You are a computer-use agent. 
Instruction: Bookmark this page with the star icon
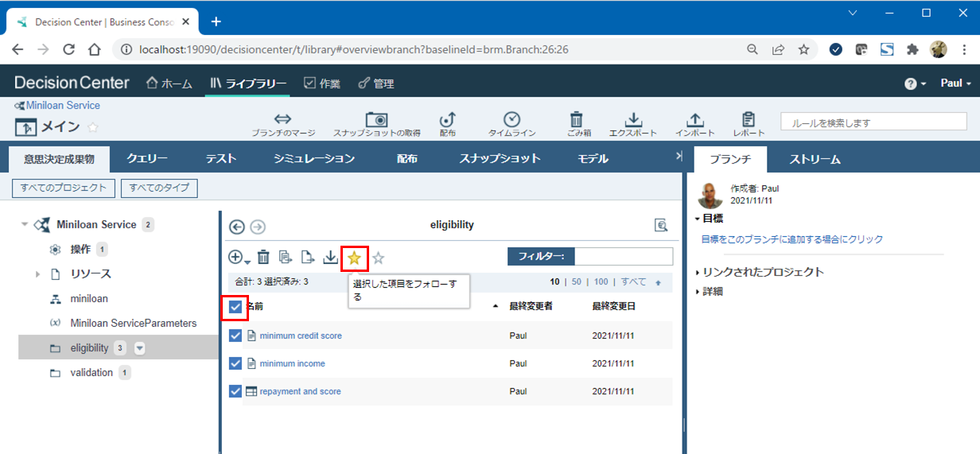804,49
